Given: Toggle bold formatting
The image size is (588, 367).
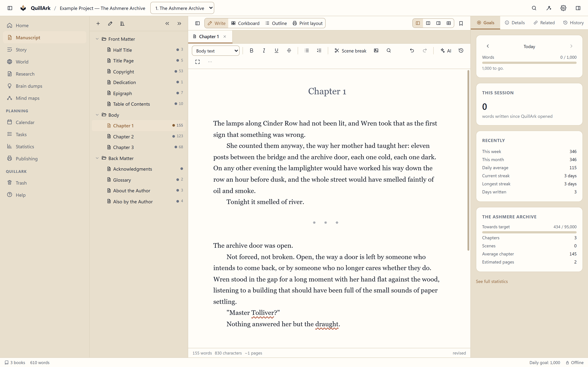Looking at the screenshot, I should click(x=252, y=50).
